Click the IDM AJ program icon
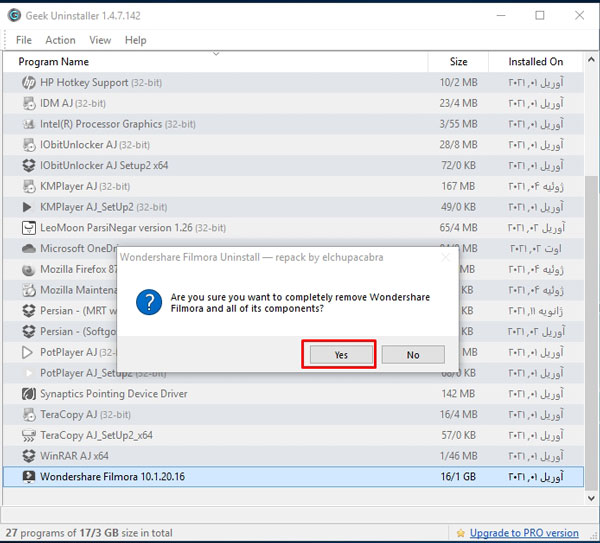The height and width of the screenshot is (543, 600). [29, 103]
